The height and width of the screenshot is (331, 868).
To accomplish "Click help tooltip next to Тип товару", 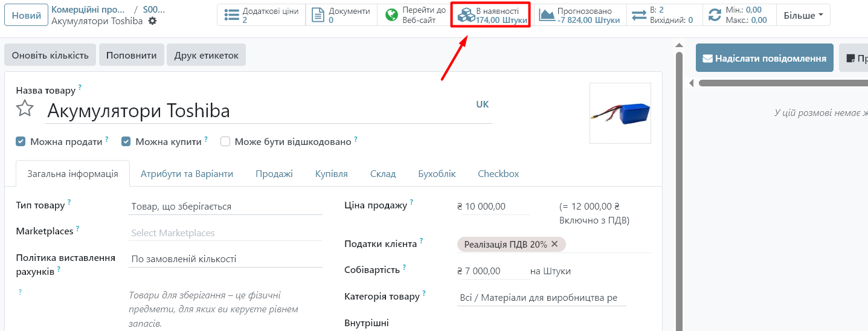I will [69, 202].
